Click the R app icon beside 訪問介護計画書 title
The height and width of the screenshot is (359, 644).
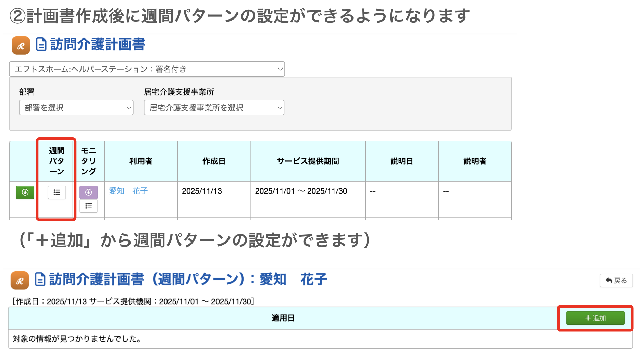[x=21, y=45]
